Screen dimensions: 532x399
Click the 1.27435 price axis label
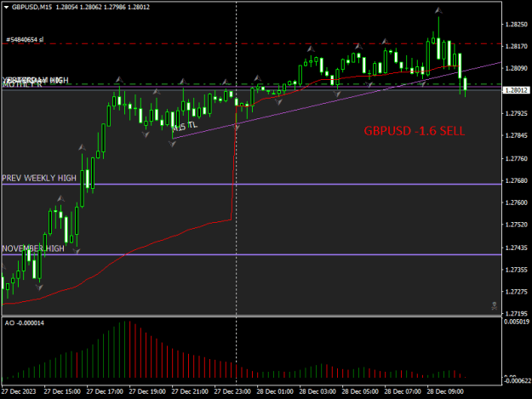(x=517, y=248)
